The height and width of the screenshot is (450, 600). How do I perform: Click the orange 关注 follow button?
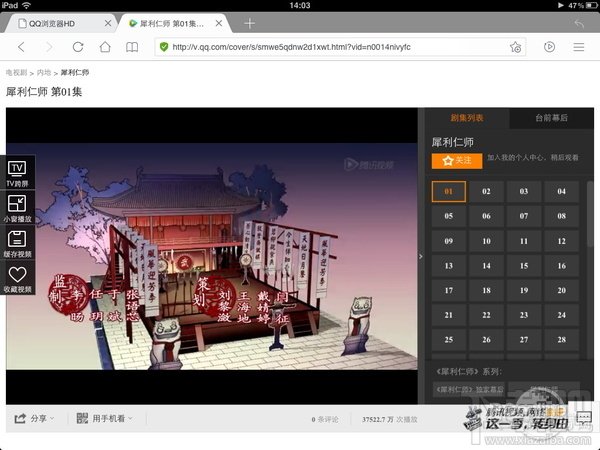coord(457,160)
